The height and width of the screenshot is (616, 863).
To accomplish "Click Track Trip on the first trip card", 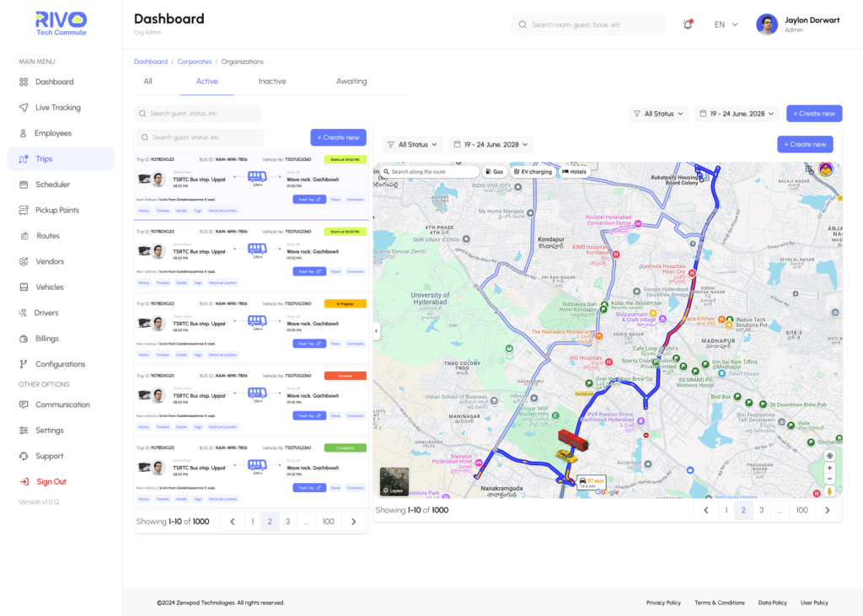I will [308, 200].
